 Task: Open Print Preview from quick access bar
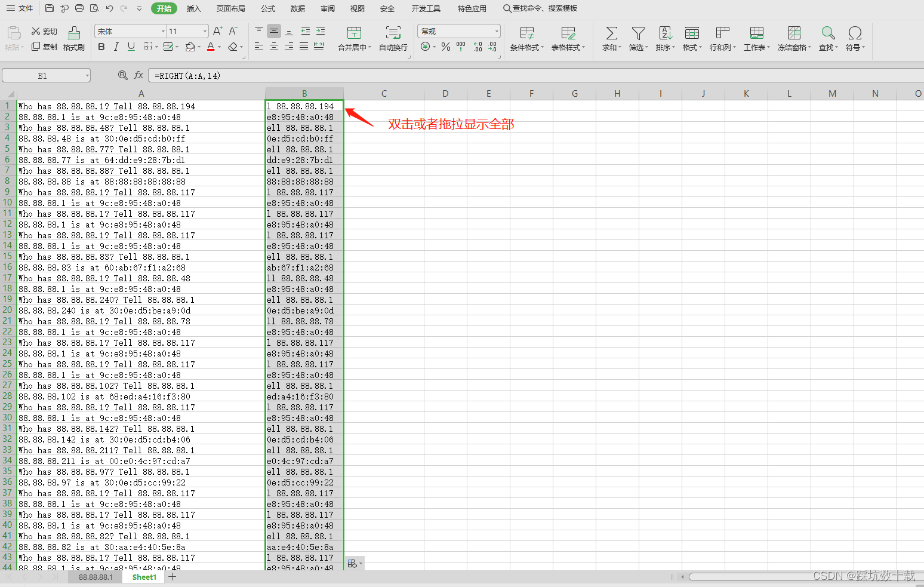tap(94, 8)
